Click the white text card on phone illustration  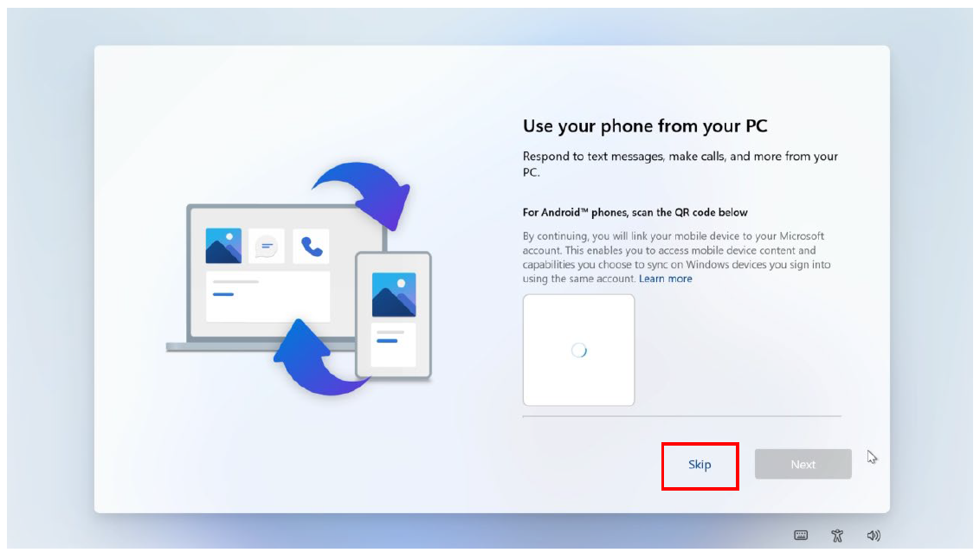pyautogui.click(x=394, y=344)
